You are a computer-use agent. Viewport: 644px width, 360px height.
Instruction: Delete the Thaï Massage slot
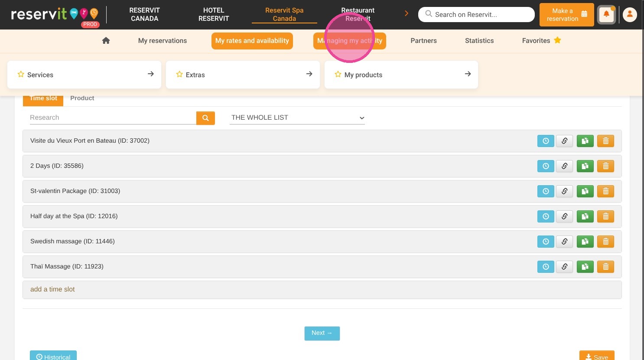click(605, 267)
